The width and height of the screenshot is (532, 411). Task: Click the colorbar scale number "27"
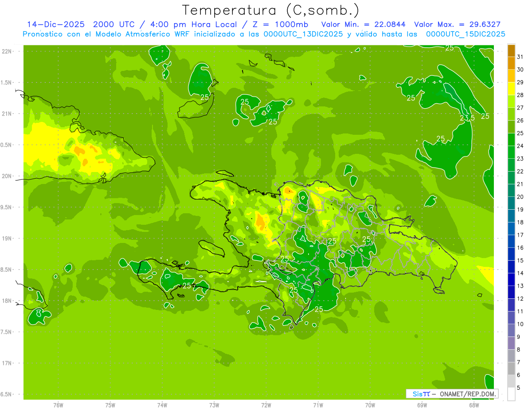coord(520,108)
